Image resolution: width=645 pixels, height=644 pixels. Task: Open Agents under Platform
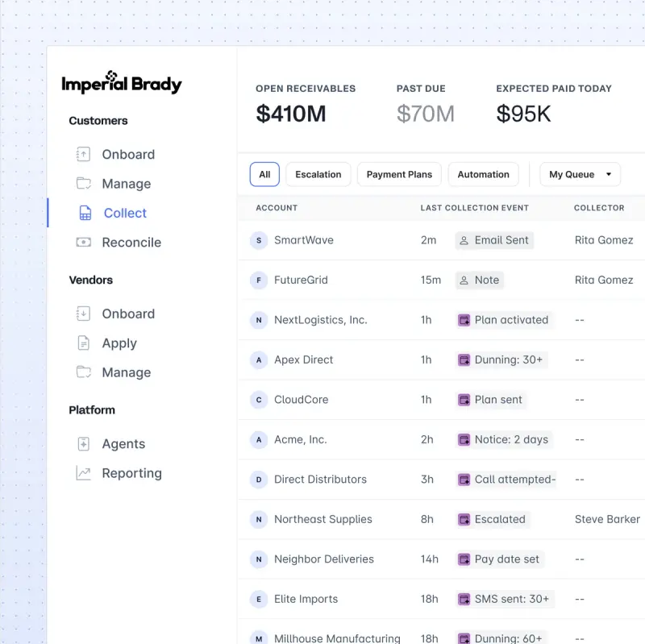pyautogui.click(x=124, y=444)
